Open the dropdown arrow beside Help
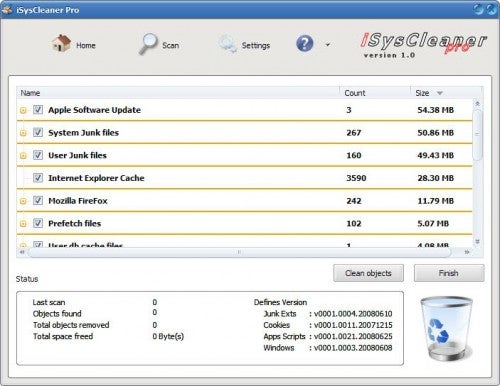 328,44
